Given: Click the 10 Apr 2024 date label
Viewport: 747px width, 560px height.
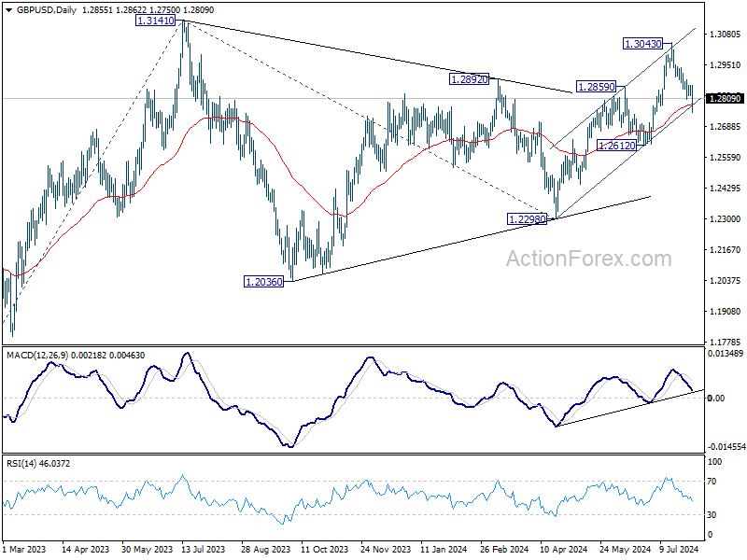Looking at the screenshot, I should click(x=564, y=550).
